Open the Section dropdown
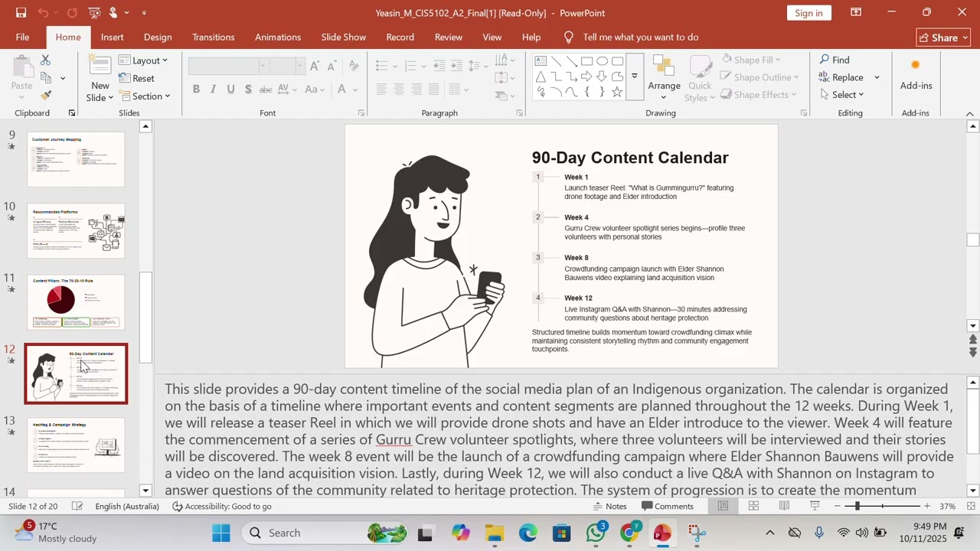 [145, 96]
